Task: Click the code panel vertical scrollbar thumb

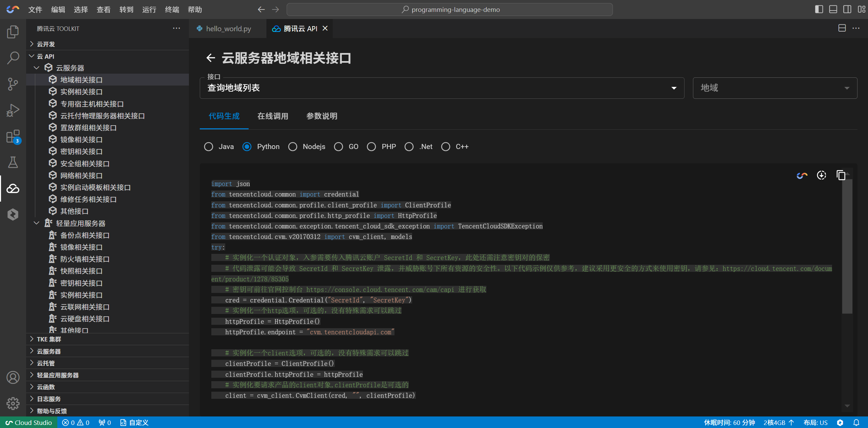Action: coord(847,246)
